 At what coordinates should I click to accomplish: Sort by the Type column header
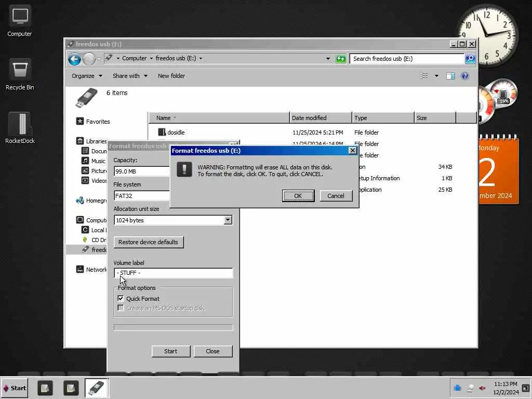(x=383, y=118)
